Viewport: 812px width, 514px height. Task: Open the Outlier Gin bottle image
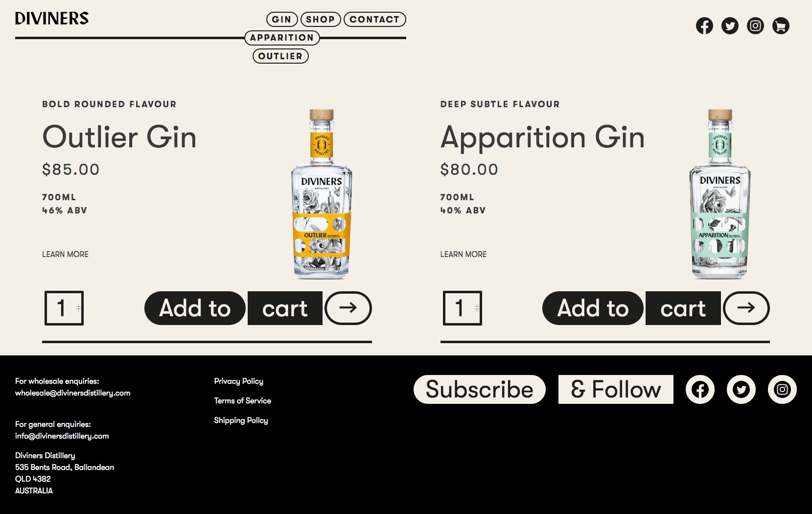point(322,194)
